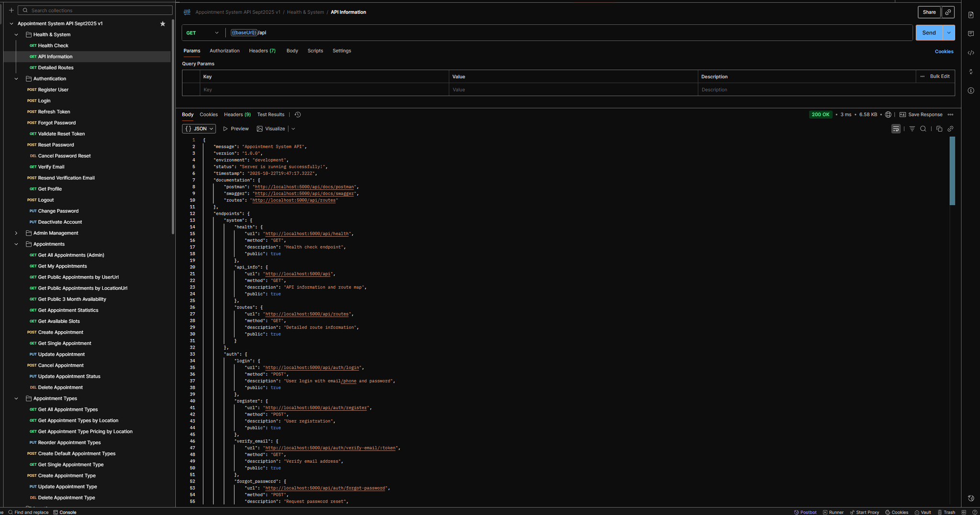The height and width of the screenshot is (515, 980).
Task: Open the comments icon in right sidebar
Action: 970,33
